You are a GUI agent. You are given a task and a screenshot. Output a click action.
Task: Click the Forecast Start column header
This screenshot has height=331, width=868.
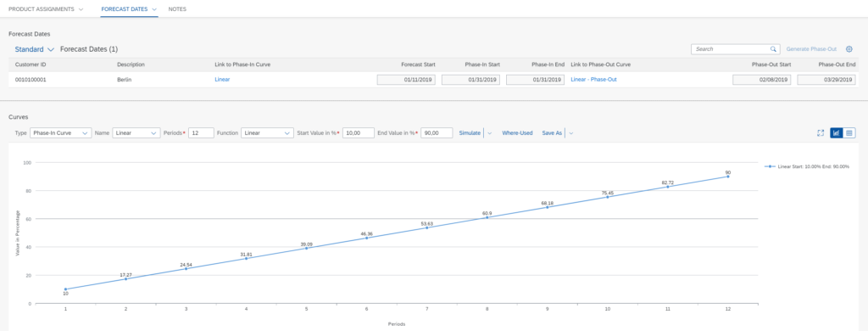[418, 65]
